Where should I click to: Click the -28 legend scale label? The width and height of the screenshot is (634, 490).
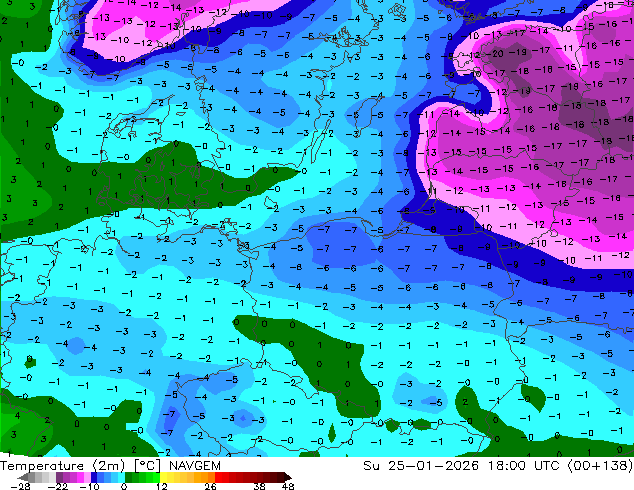(20, 486)
